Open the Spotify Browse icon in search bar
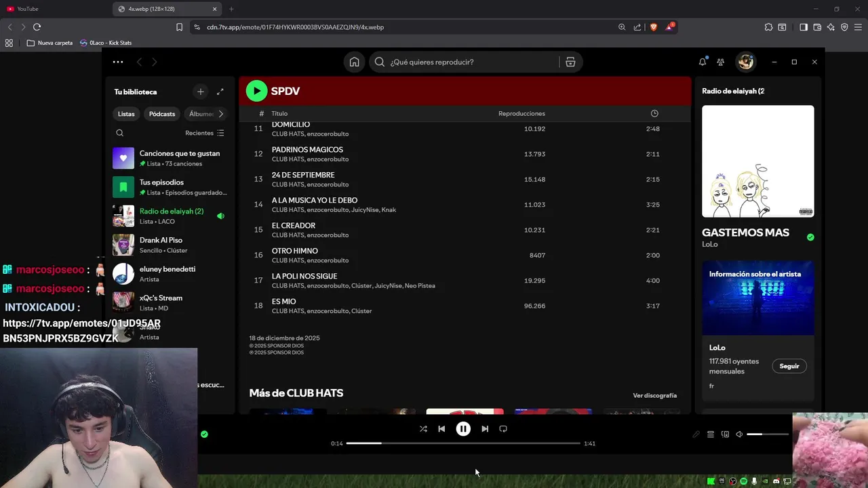 570,62
